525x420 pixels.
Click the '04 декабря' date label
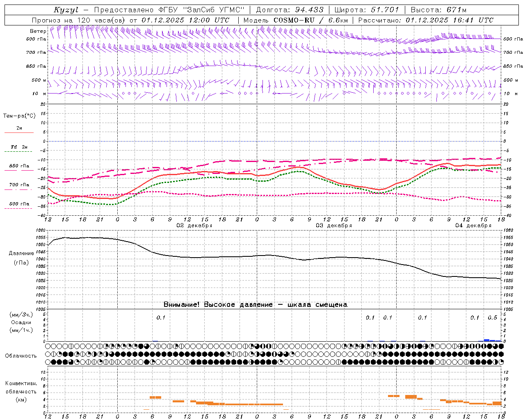tap(473, 226)
